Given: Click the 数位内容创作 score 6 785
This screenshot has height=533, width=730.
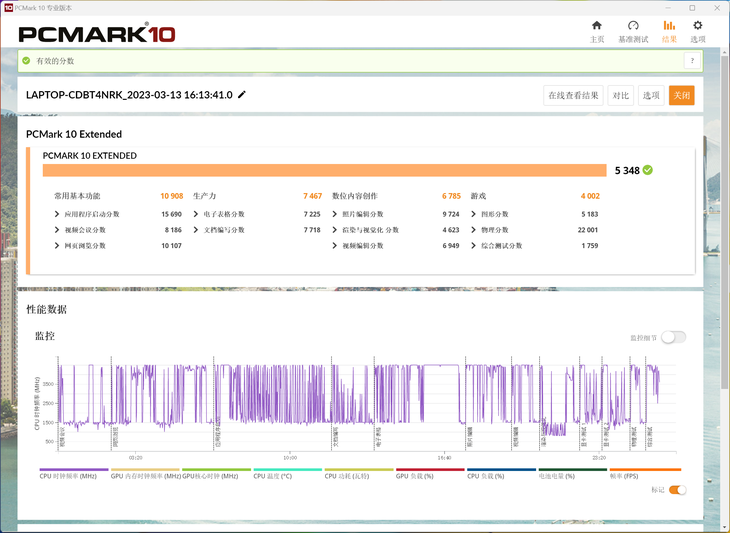Looking at the screenshot, I should (451, 196).
